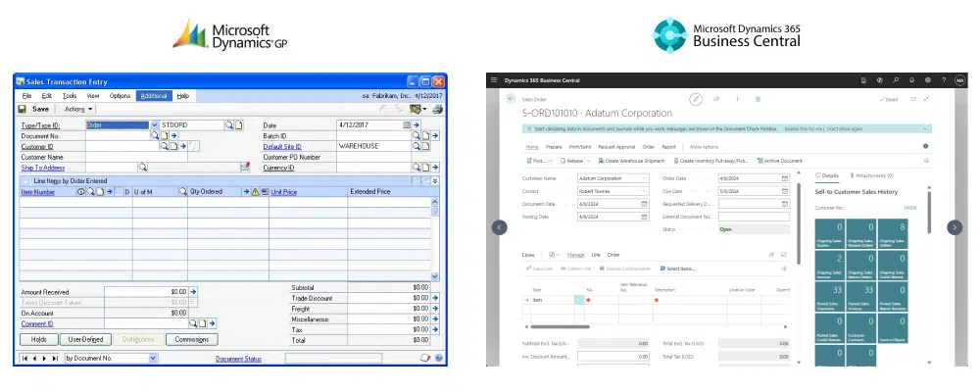Expand the Type dropdown showing Order
The width and height of the screenshot is (980, 392).
click(155, 125)
